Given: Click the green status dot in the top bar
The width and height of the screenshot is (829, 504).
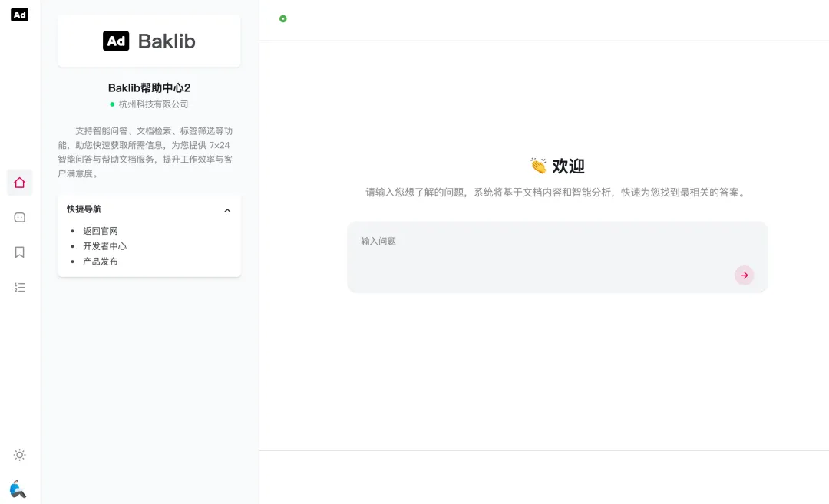Looking at the screenshot, I should [x=282, y=19].
